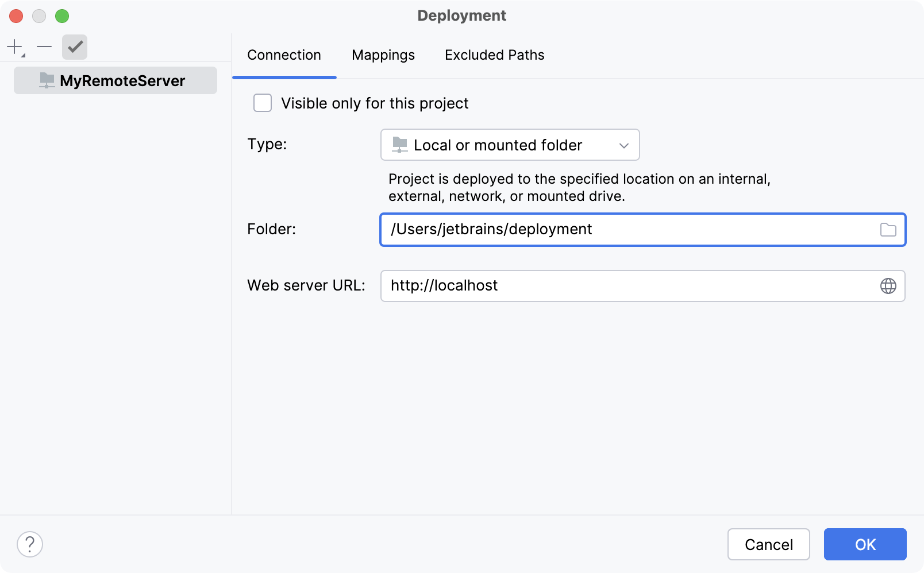Open the server Type dropdown
This screenshot has width=924, height=573.
[509, 145]
